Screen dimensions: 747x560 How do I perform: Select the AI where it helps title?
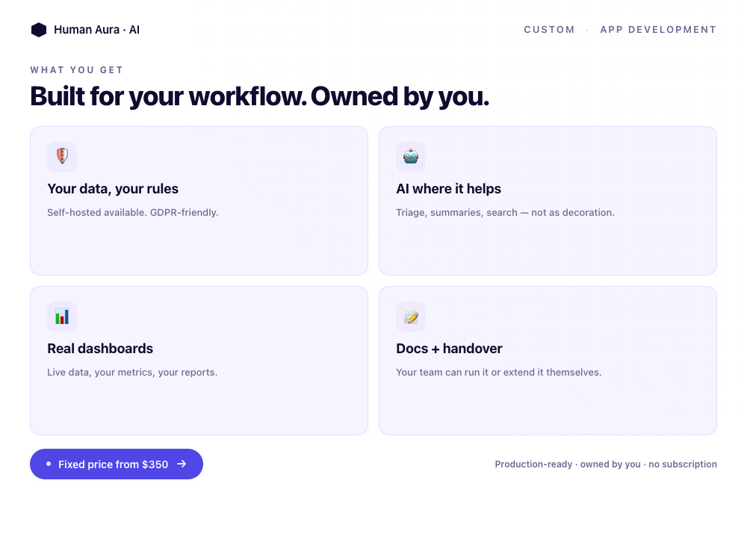point(448,189)
